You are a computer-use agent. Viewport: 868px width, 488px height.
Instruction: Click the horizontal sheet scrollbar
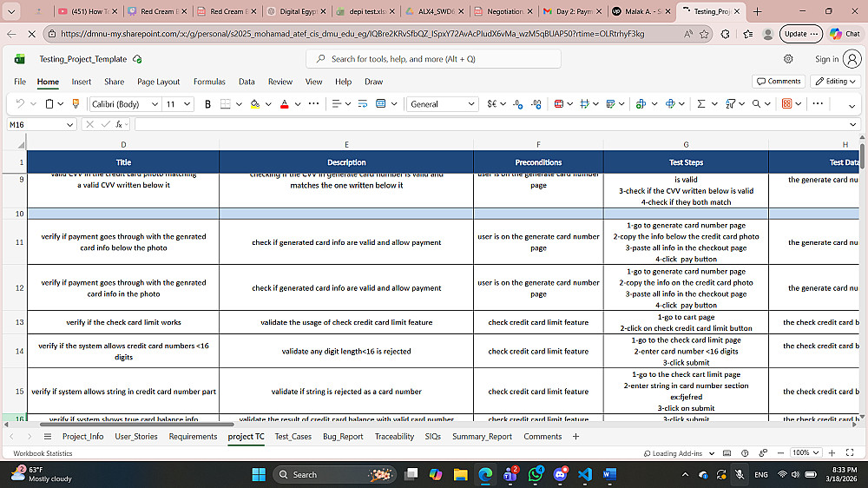coord(137,425)
